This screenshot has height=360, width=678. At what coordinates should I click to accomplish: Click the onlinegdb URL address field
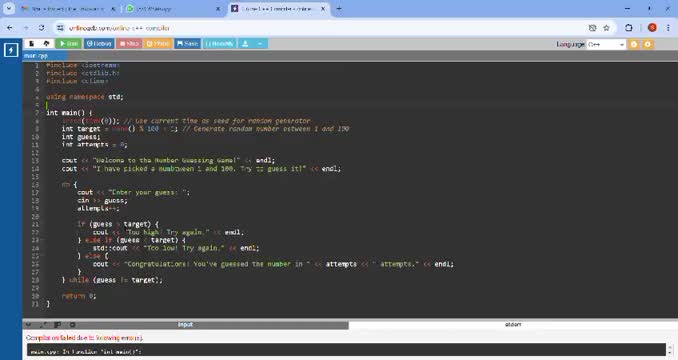click(119, 28)
